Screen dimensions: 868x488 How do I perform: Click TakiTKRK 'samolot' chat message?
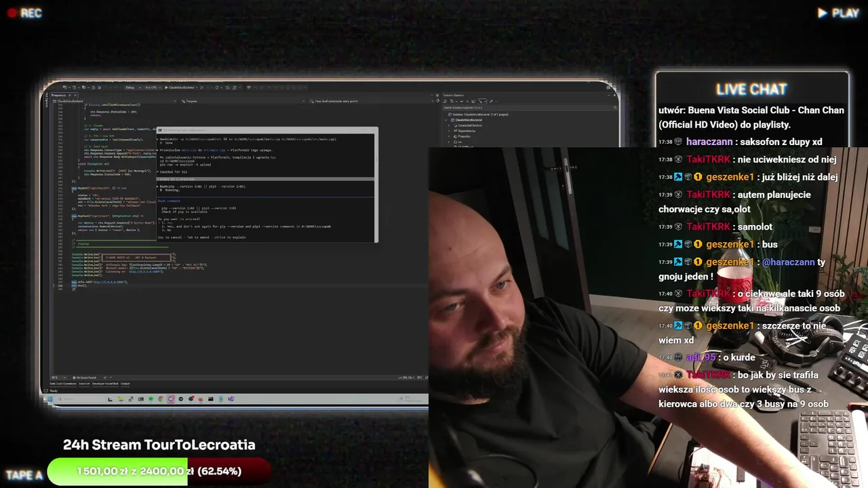coord(715,226)
